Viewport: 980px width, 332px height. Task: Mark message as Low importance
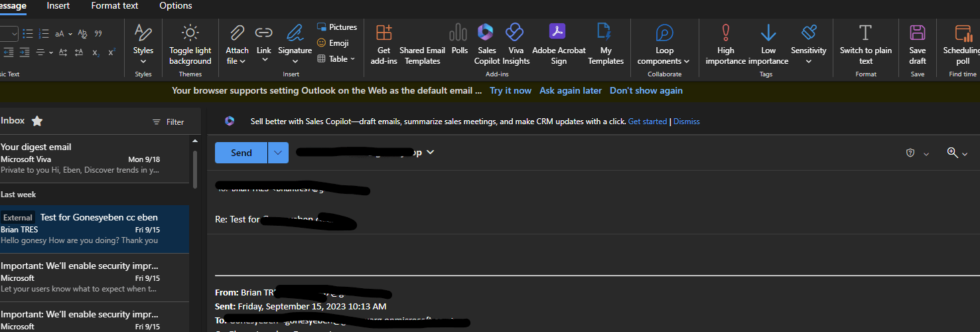[x=768, y=44]
